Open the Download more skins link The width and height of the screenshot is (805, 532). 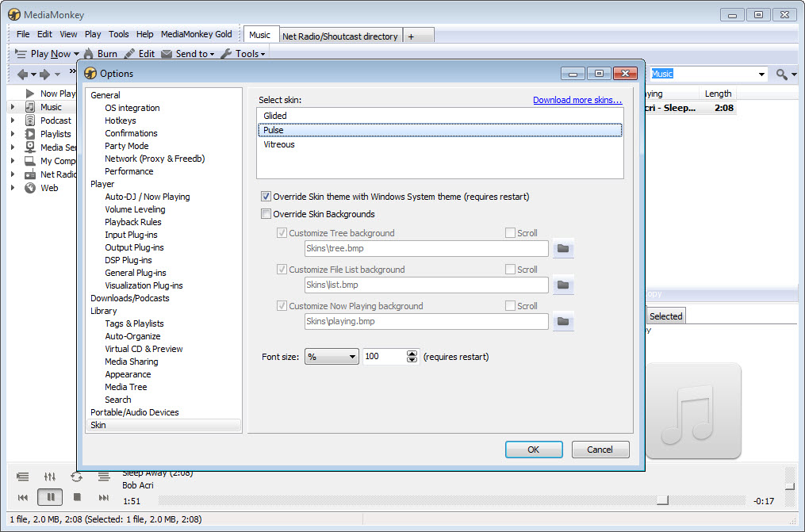[577, 100]
